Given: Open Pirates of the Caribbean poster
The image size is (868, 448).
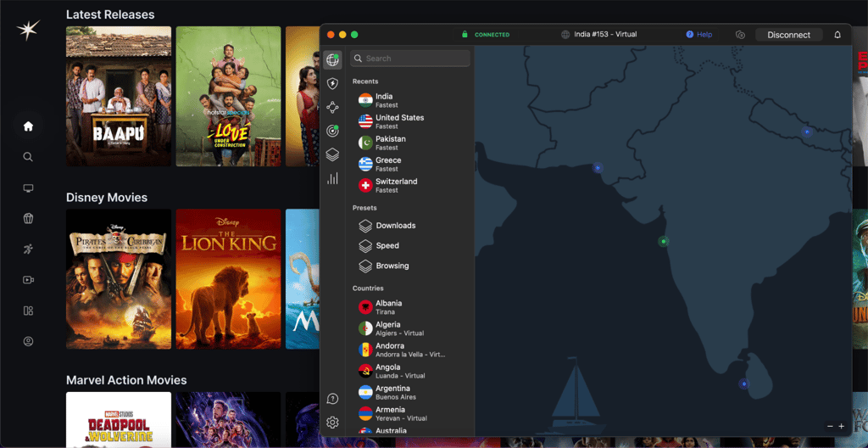Looking at the screenshot, I should tap(119, 279).
